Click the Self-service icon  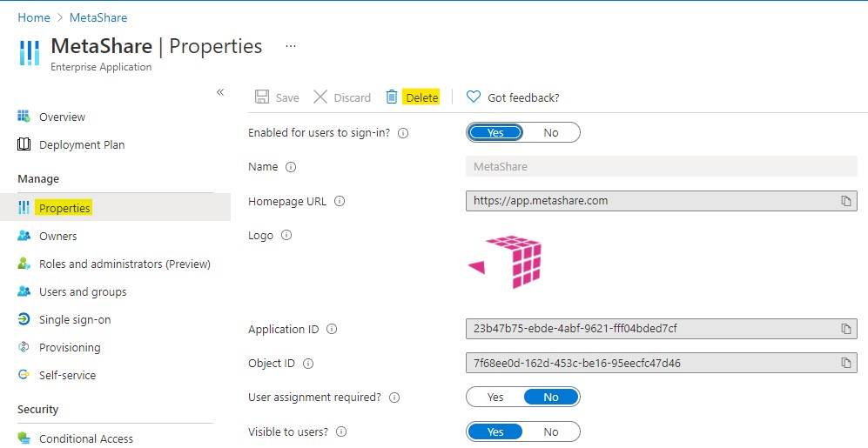coord(24,374)
